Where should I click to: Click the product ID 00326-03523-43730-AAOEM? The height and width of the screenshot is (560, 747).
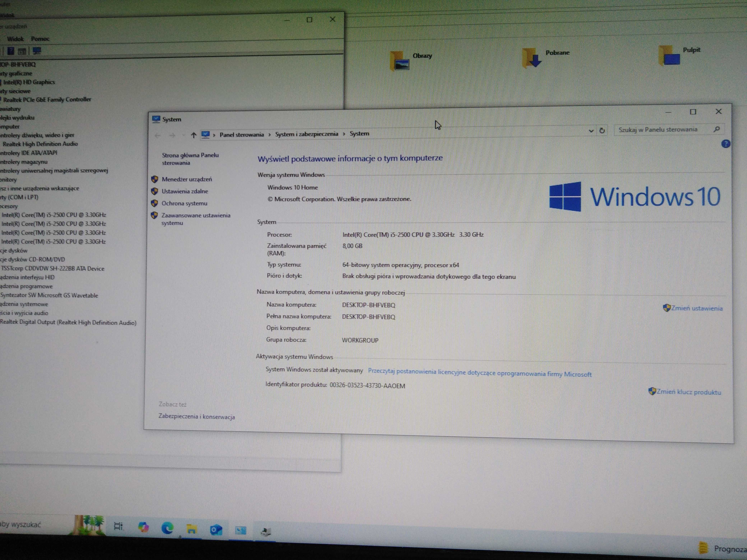pyautogui.click(x=367, y=386)
